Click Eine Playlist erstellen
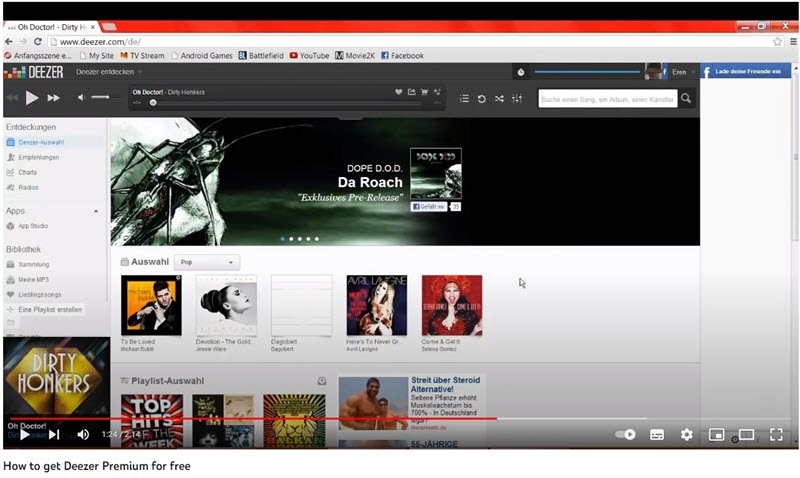This screenshot has width=800, height=478. (50, 309)
